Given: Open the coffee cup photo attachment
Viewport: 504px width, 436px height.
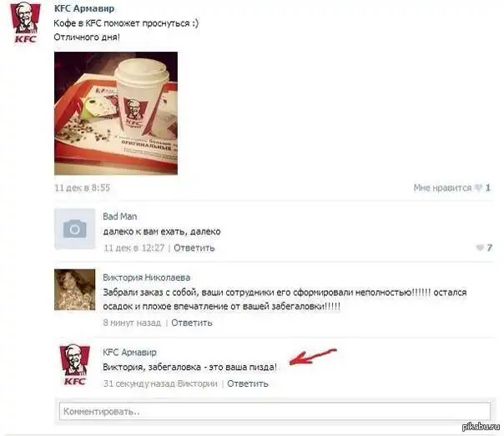Looking at the screenshot, I should (x=116, y=113).
